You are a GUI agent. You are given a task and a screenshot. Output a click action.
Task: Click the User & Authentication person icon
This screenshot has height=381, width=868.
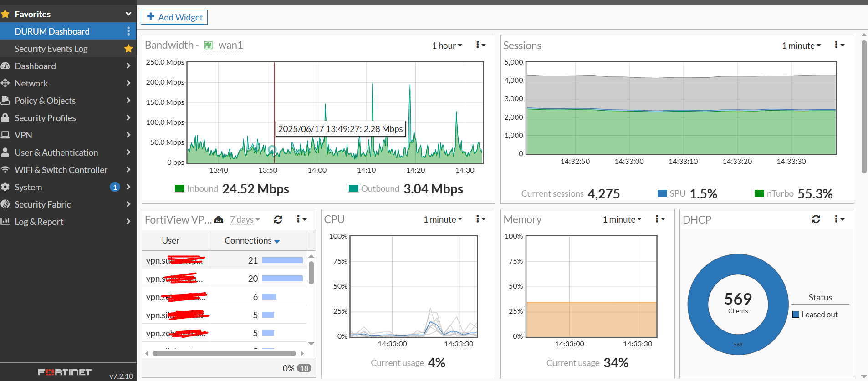[5, 152]
